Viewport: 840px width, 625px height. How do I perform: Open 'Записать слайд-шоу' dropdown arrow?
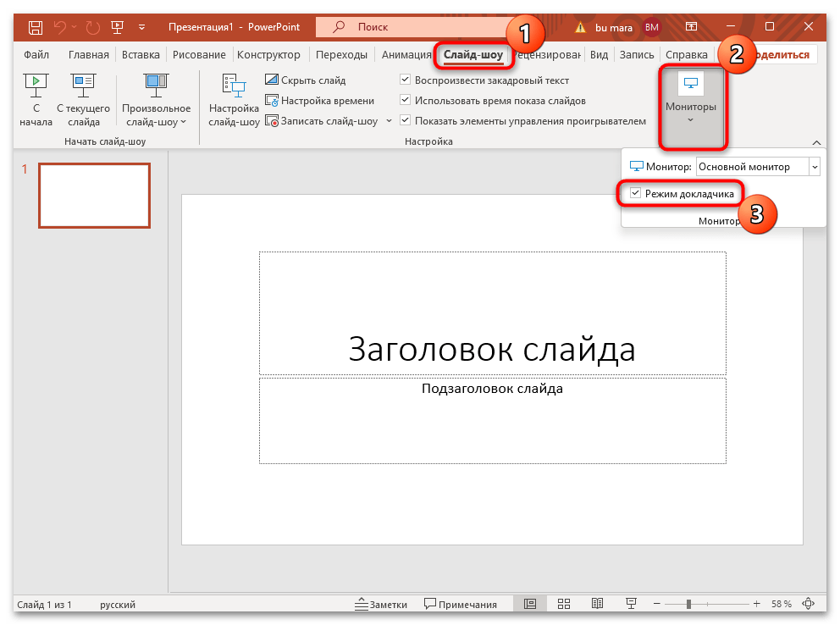point(389,120)
